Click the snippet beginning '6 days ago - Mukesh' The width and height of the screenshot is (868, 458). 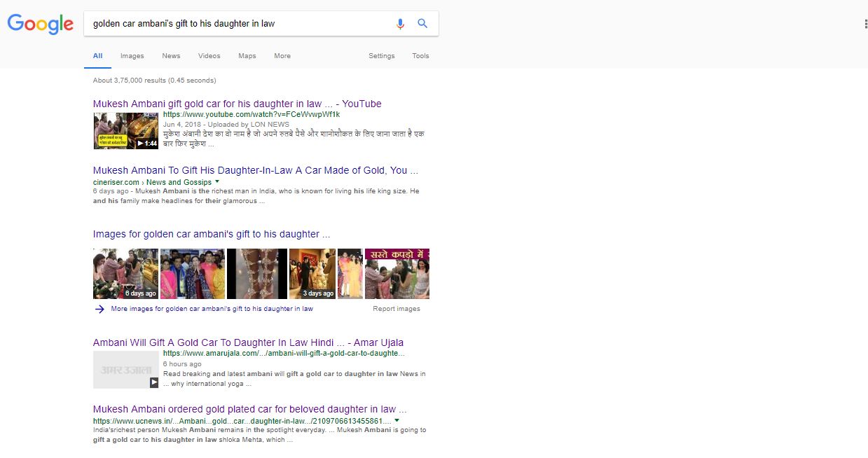256,196
